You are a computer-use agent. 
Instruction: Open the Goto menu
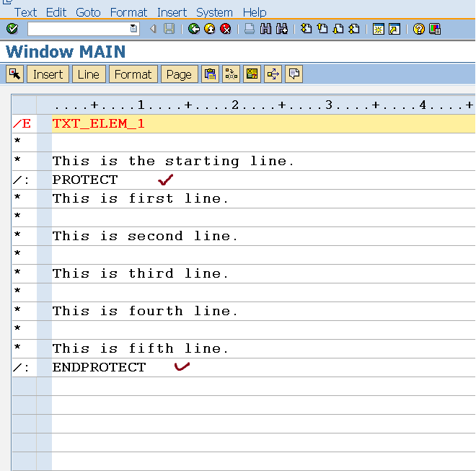[88, 12]
